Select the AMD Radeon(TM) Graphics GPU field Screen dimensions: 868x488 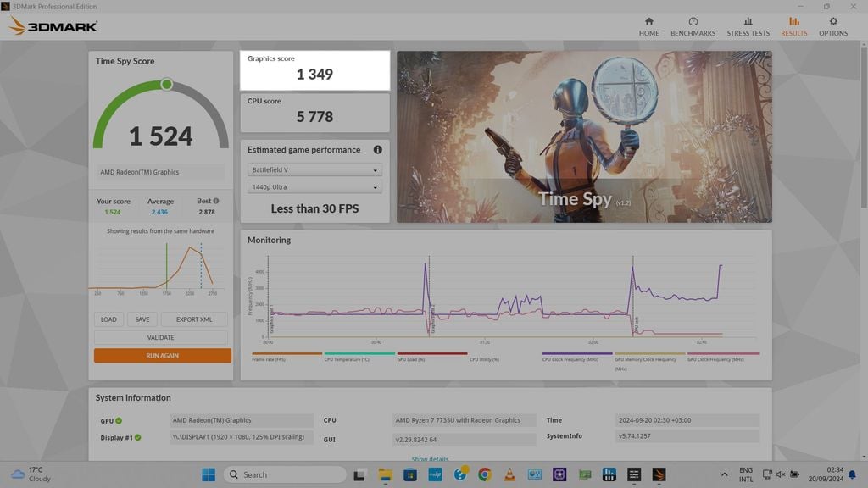(241, 420)
